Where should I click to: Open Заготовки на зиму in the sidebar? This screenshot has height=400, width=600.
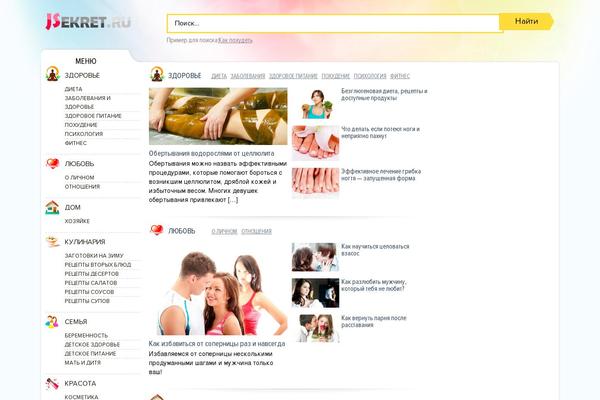point(94,256)
